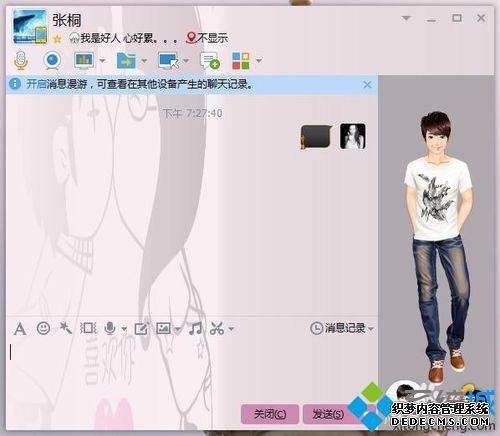The height and width of the screenshot is (436, 500).
Task: Open the emoji smiley picker
Action: [x=43, y=328]
